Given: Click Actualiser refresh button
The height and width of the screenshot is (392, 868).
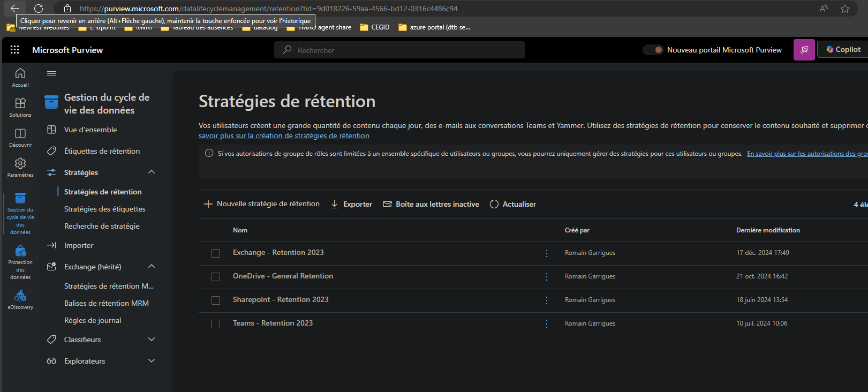Looking at the screenshot, I should point(513,204).
